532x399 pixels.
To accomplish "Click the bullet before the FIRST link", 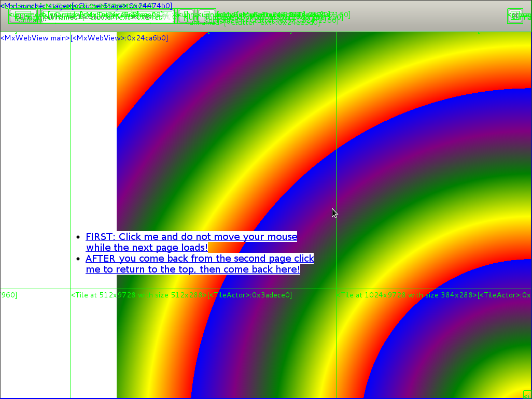I will coord(78,237).
